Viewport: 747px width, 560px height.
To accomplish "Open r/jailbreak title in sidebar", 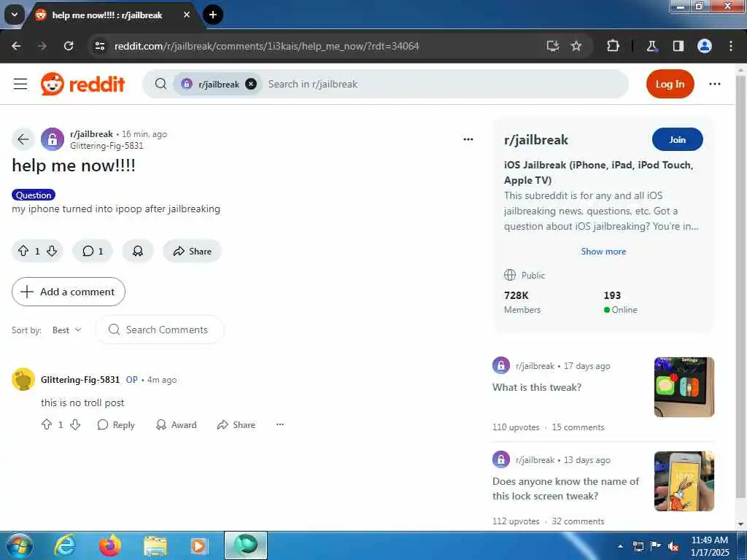I will point(536,140).
